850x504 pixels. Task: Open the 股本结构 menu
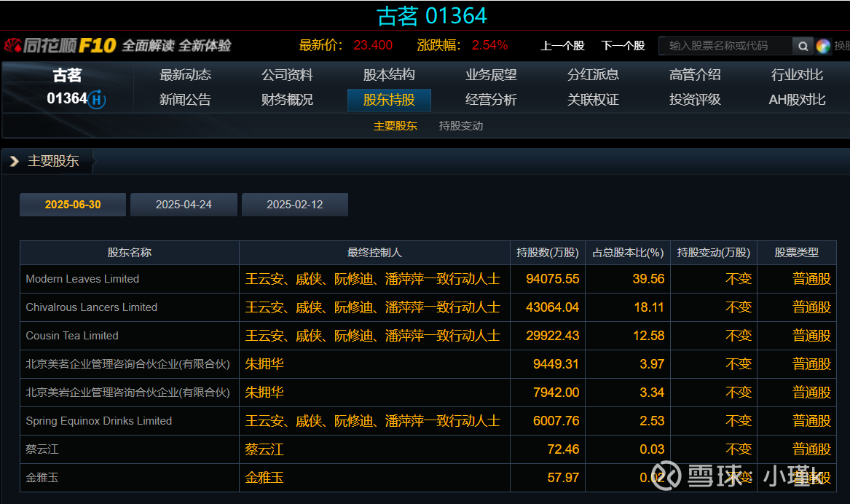click(x=389, y=75)
